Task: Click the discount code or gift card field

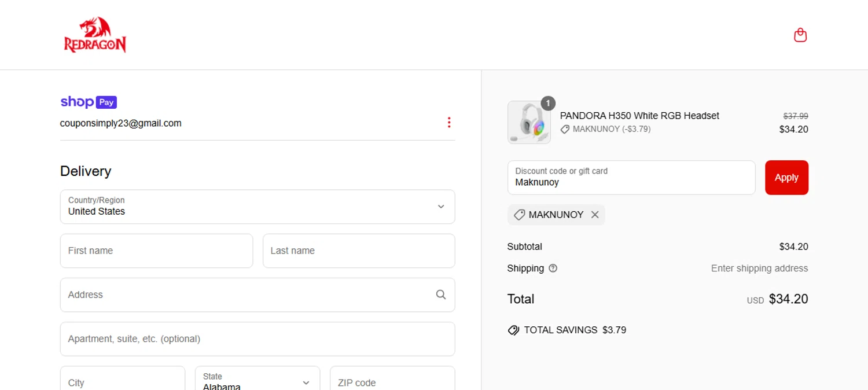Action: (631, 178)
